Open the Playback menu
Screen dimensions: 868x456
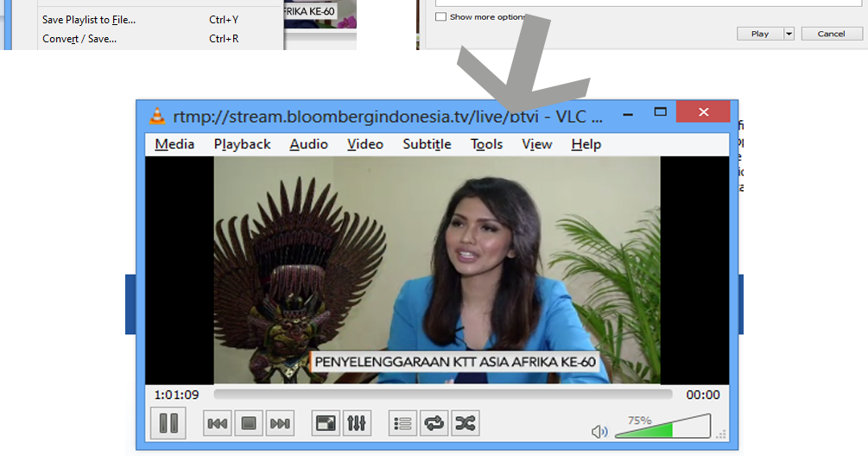click(x=242, y=144)
